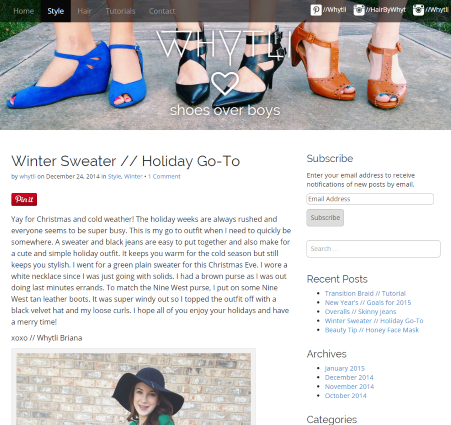Viewport: 451px width, 425px height.
Task: Open the //HairByWhyt Instagram icon
Action: pos(359,10)
